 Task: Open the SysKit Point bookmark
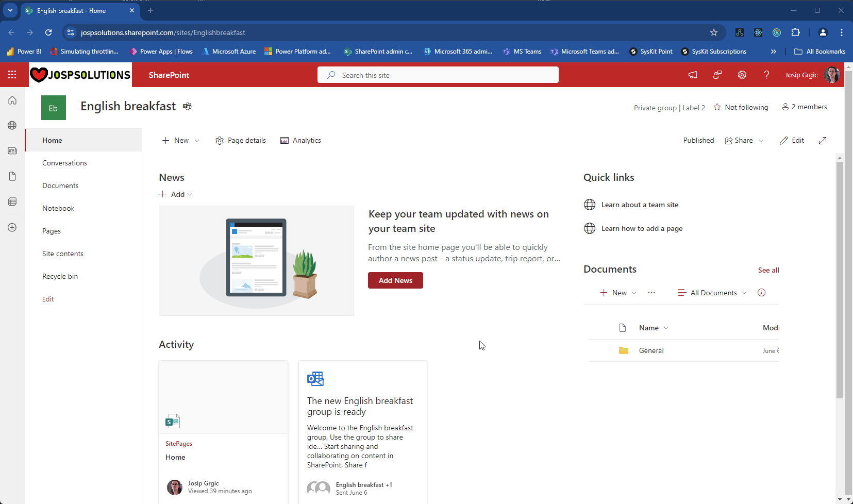point(651,52)
